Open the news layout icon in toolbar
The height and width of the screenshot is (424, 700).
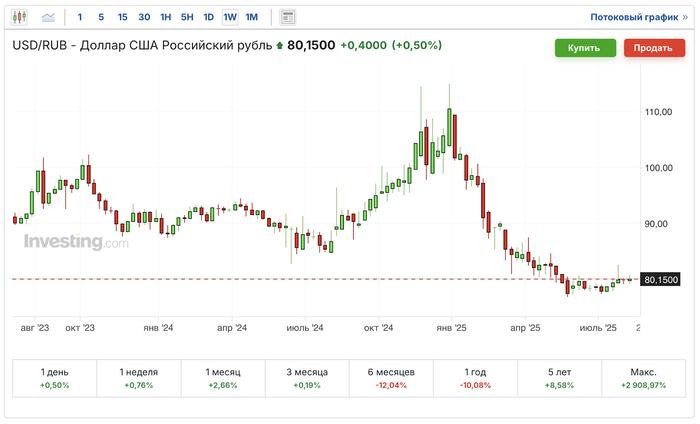click(x=288, y=17)
